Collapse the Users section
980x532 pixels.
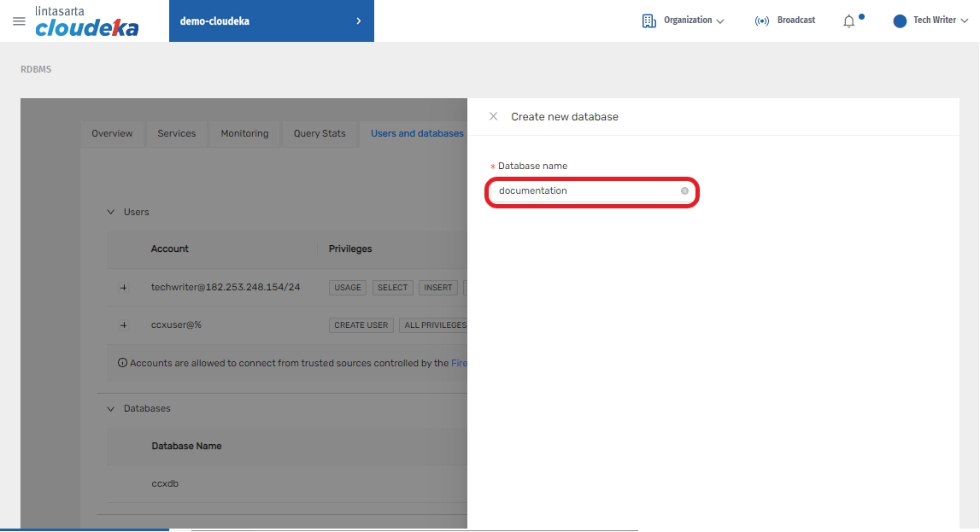[x=110, y=212]
